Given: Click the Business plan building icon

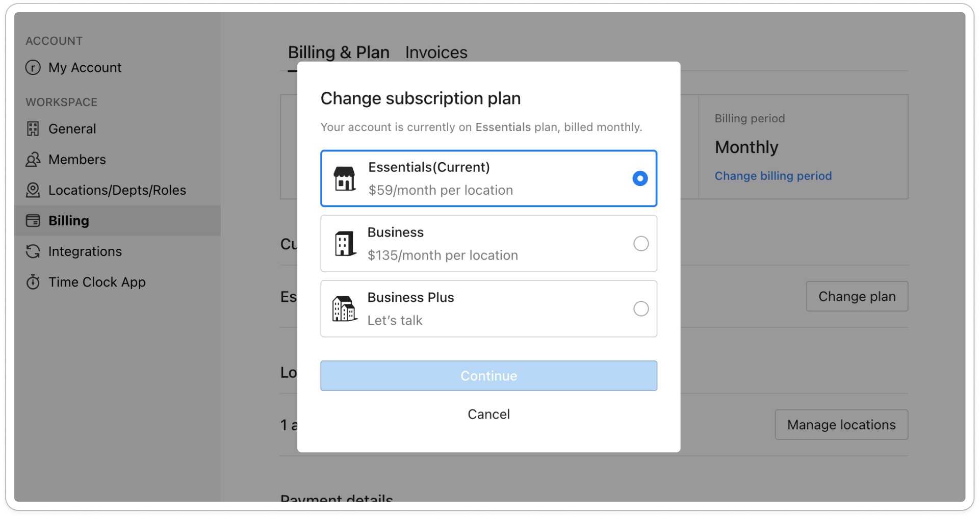Looking at the screenshot, I should point(345,244).
